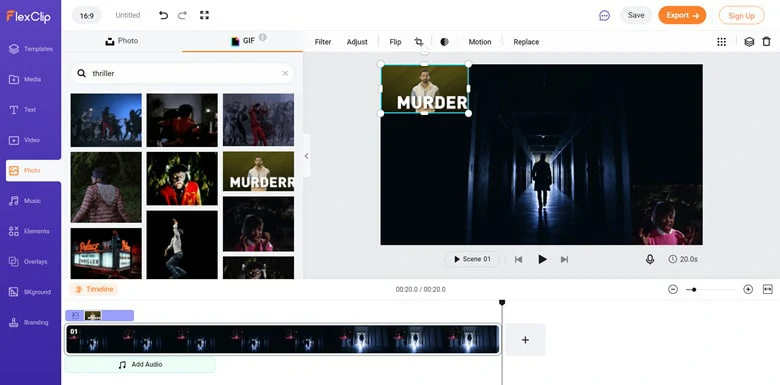
Task: Click the Add Audio track
Action: click(x=140, y=365)
